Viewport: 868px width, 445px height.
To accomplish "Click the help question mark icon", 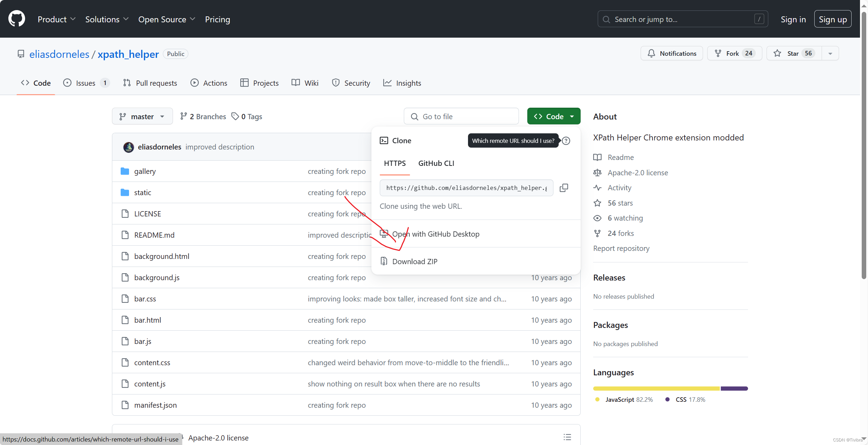I will pos(566,141).
